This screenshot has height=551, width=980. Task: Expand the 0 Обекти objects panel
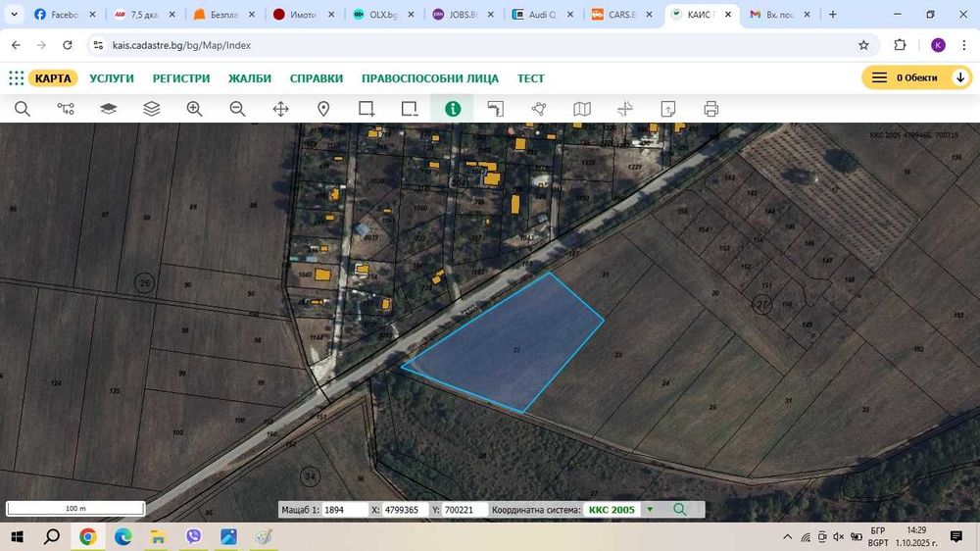coord(916,77)
